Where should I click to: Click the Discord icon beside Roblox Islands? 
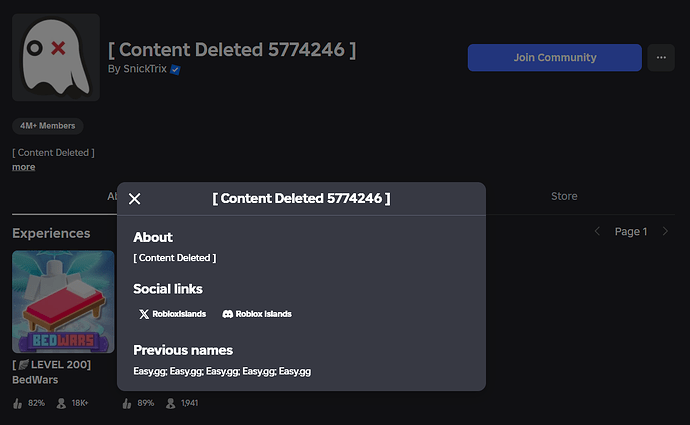pyautogui.click(x=228, y=314)
